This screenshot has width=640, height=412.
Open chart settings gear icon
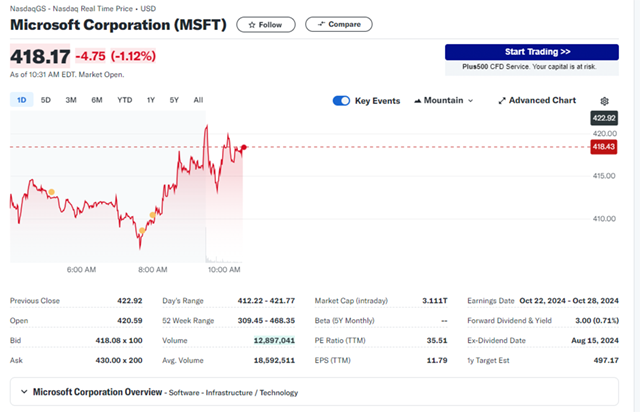[604, 101]
